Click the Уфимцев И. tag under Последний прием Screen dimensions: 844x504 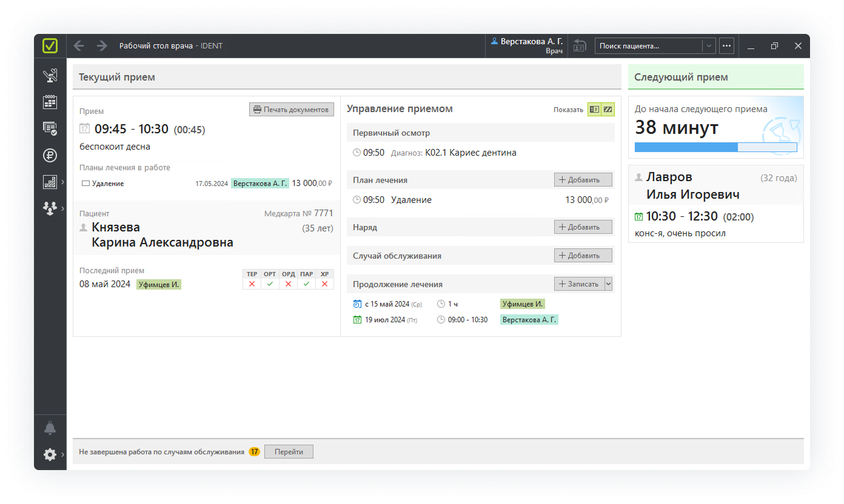coord(159,284)
